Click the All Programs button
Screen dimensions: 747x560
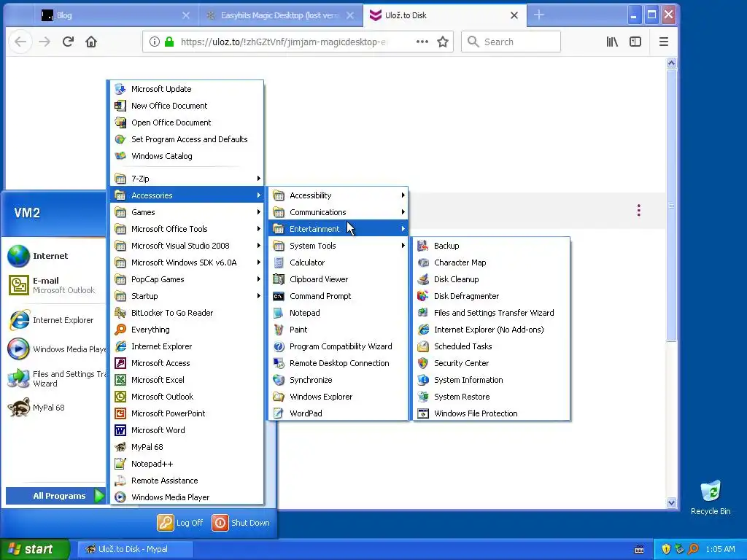point(55,496)
